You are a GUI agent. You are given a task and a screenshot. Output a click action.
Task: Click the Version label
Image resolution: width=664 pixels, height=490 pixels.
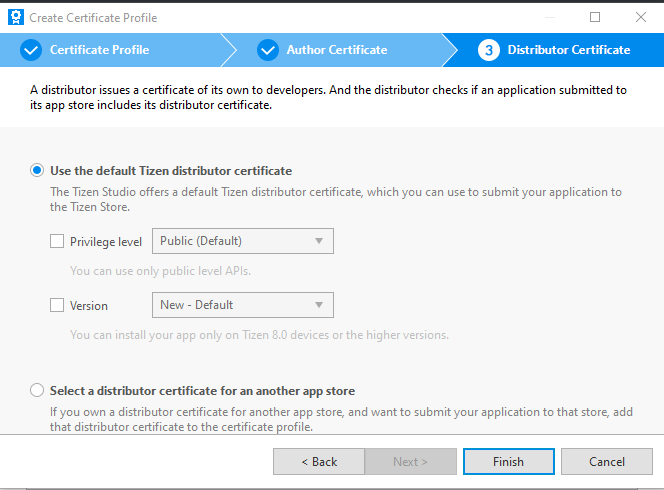tap(89, 306)
